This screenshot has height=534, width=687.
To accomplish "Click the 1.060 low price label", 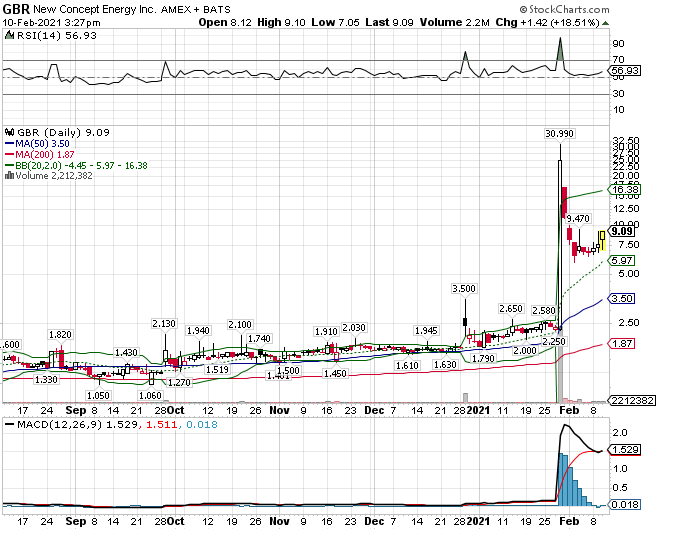I will click(150, 396).
